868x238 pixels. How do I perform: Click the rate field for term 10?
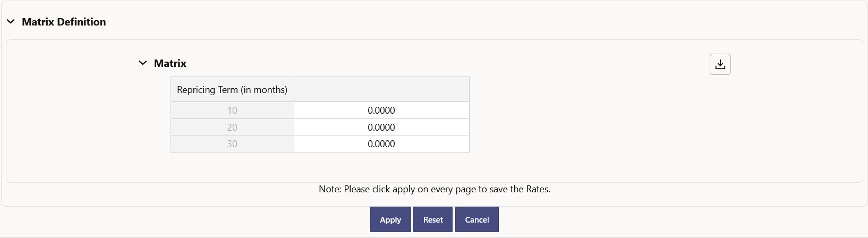381,110
